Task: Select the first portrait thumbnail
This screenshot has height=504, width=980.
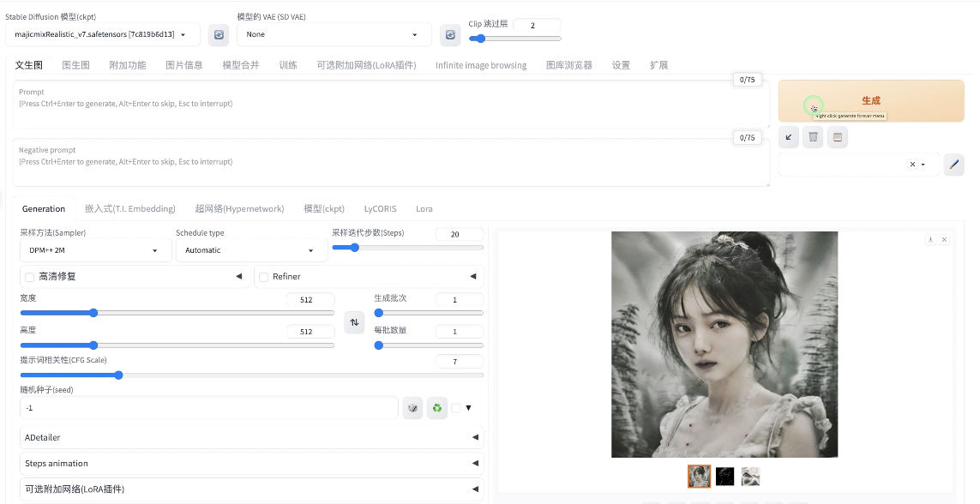Action: coord(700,477)
